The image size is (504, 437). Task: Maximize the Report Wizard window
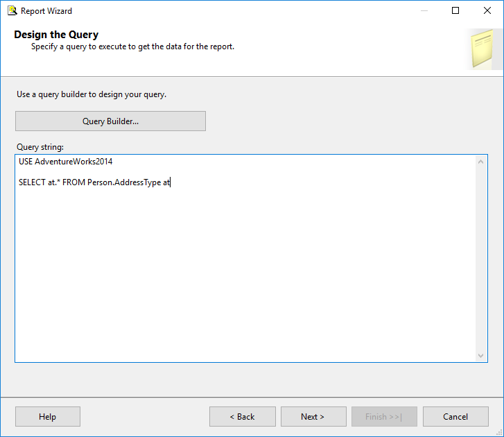455,10
